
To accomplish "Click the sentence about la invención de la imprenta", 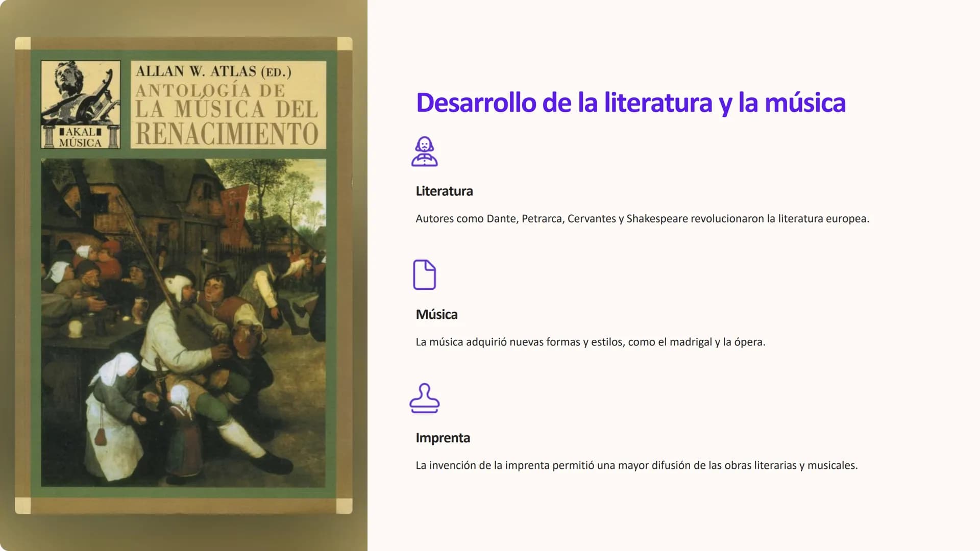I will (x=636, y=466).
